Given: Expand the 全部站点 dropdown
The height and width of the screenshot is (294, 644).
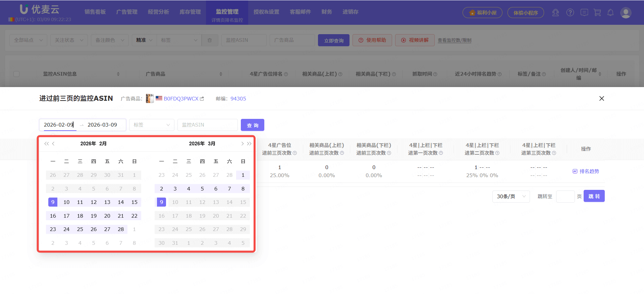Looking at the screenshot, I should point(28,40).
